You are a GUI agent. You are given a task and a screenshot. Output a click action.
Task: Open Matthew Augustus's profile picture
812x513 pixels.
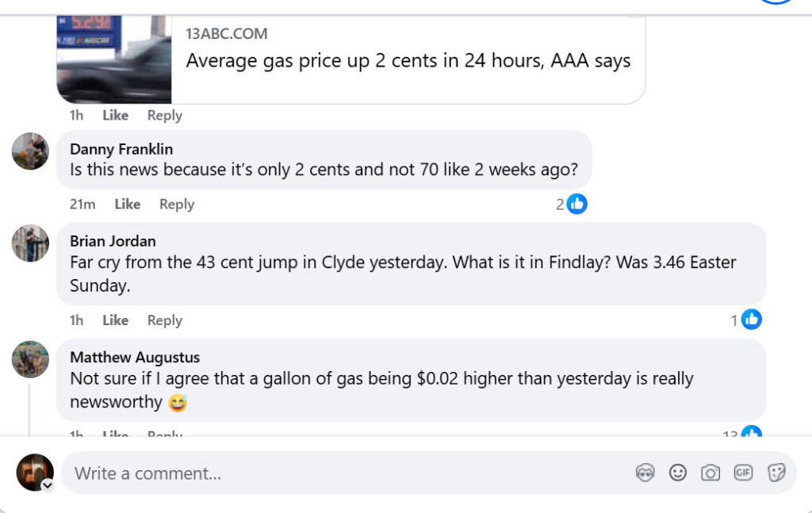click(30, 359)
